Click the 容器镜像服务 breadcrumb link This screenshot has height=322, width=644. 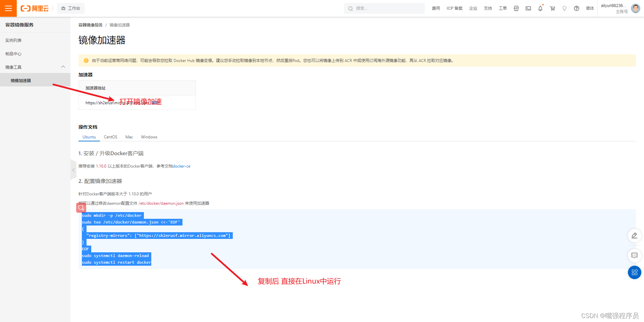tap(91, 25)
